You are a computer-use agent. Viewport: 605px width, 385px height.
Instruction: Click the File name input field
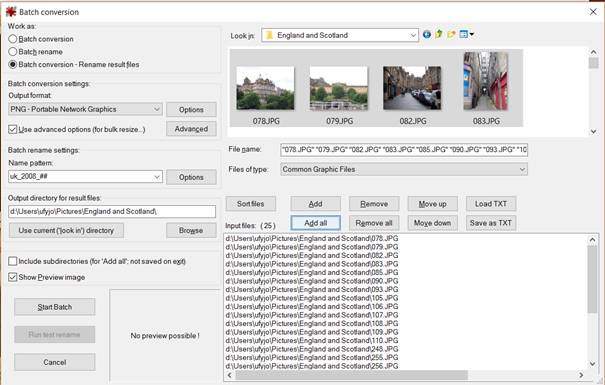click(404, 149)
